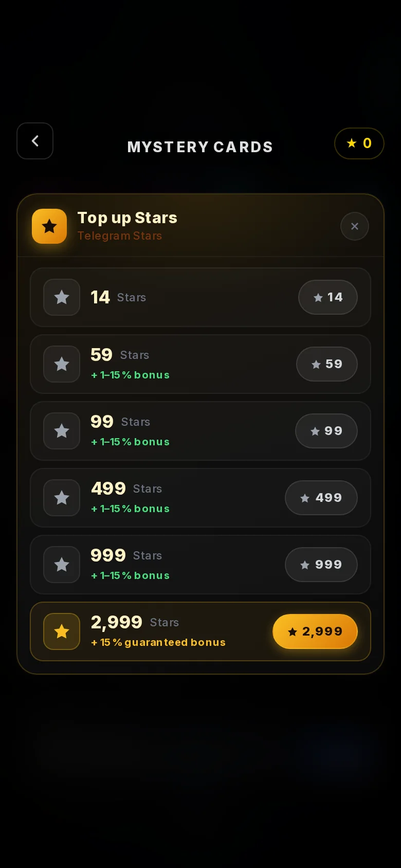401x868 pixels.
Task: Close the Top up Stars panel
Action: (x=355, y=226)
